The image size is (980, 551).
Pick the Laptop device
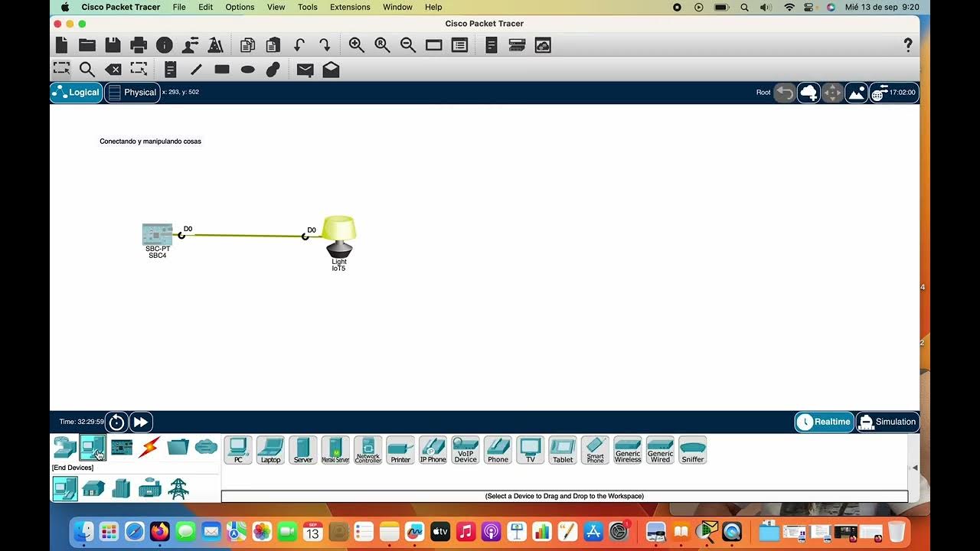pos(270,450)
